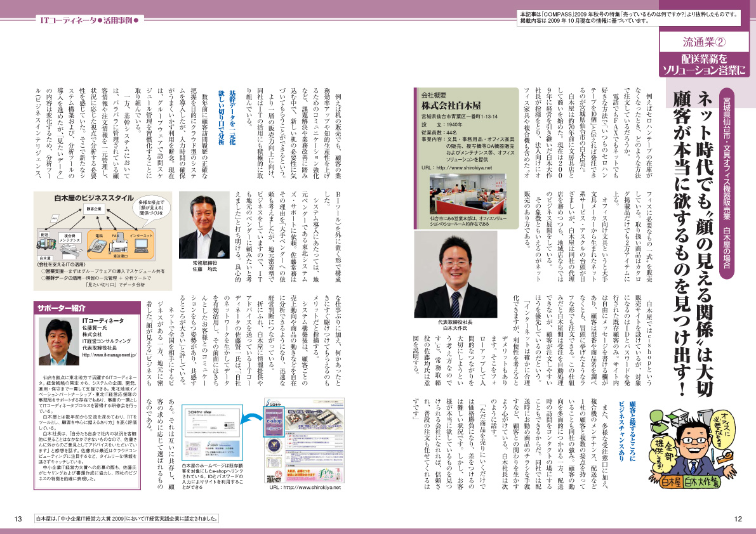Click the portrait of 佐藤均氏
The image size is (756, 534).
204,225
